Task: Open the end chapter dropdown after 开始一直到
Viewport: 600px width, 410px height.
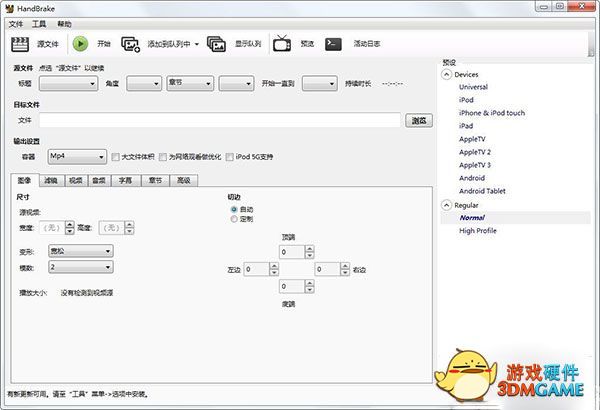Action: pos(320,83)
